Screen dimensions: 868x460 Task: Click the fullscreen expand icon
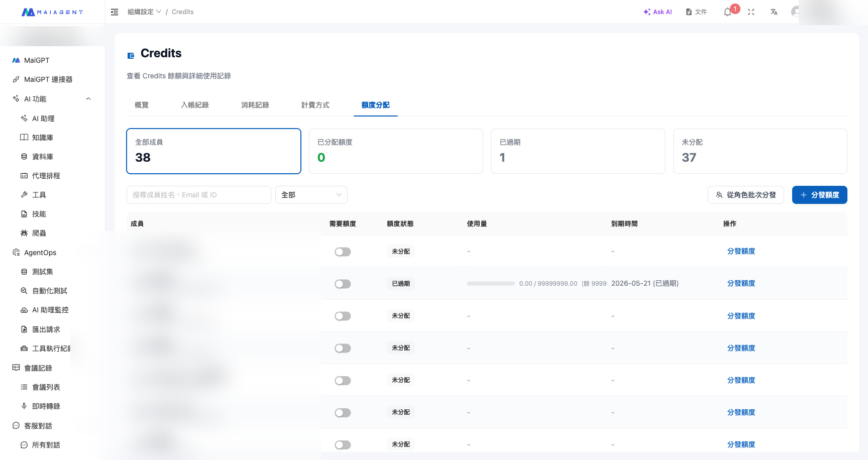point(751,12)
